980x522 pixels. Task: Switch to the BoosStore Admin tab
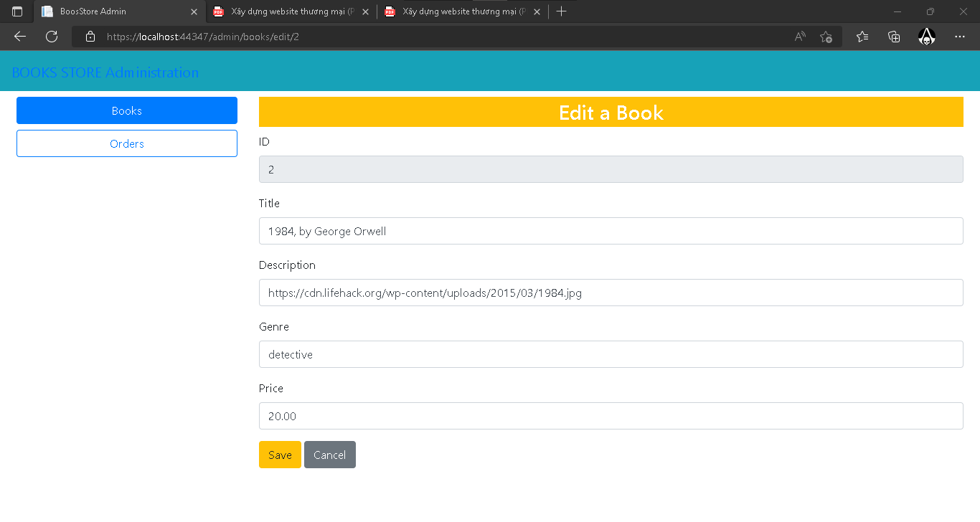coord(120,11)
